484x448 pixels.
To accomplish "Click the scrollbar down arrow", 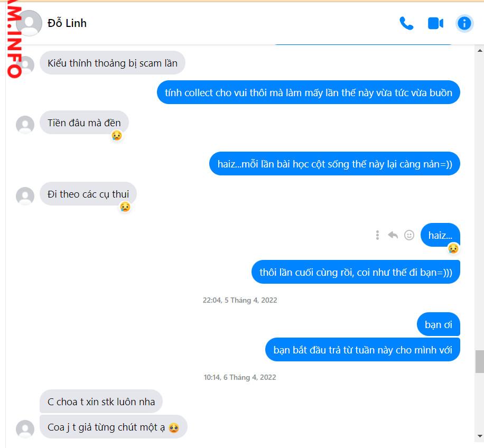I will point(480,436).
